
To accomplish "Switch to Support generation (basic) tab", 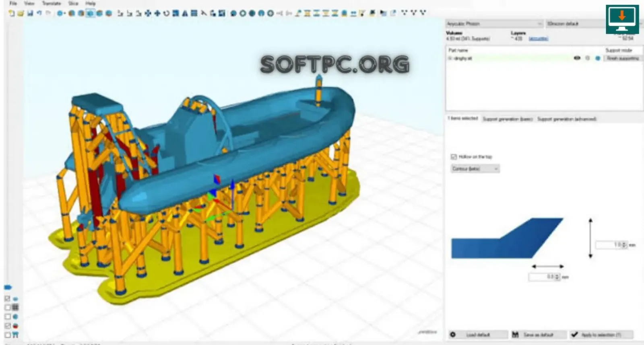I will [508, 119].
